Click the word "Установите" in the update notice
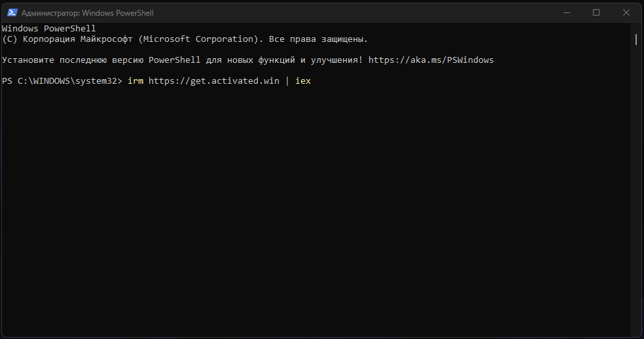The image size is (644, 339). (27, 60)
